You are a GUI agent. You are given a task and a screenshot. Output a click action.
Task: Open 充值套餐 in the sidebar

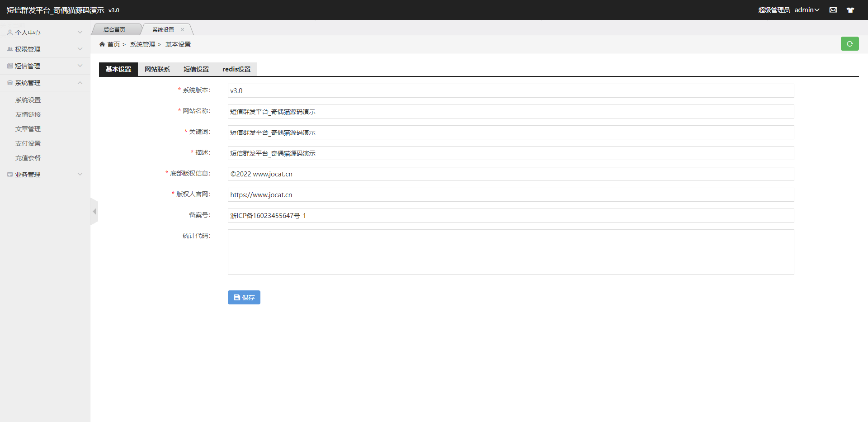(x=28, y=158)
